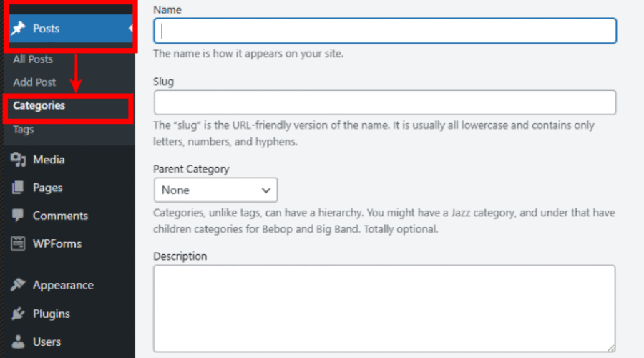644x358 pixels.
Task: Click the Plugins plug icon
Action: (19, 314)
